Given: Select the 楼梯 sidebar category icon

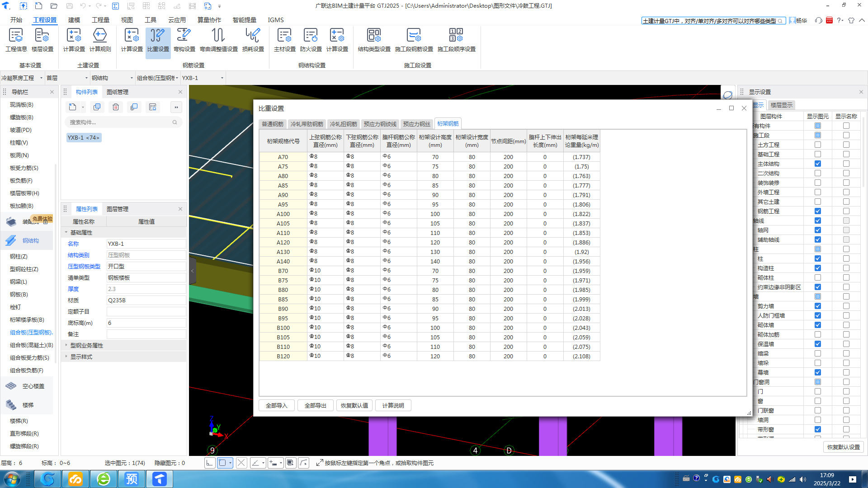Looking at the screenshot, I should [11, 405].
